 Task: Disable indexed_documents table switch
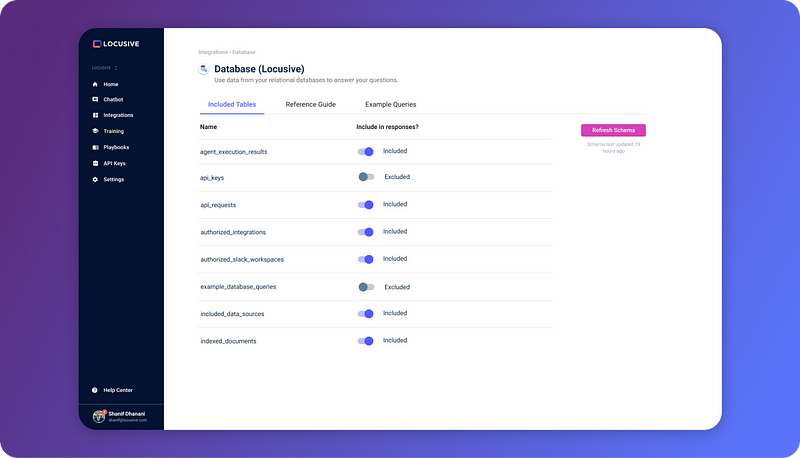pos(365,341)
